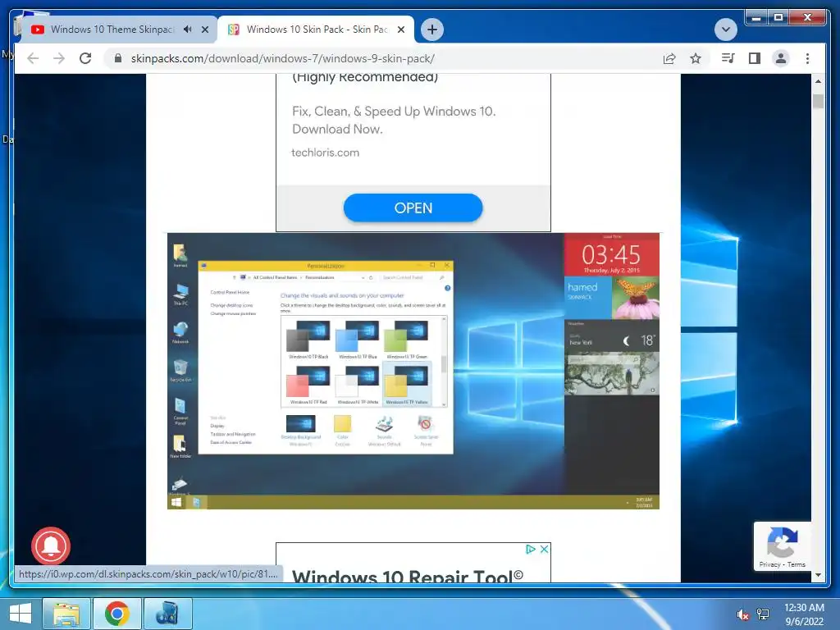Viewport: 840px width, 630px height.
Task: Click the vertical scrollbar thumb
Action: (x=818, y=101)
